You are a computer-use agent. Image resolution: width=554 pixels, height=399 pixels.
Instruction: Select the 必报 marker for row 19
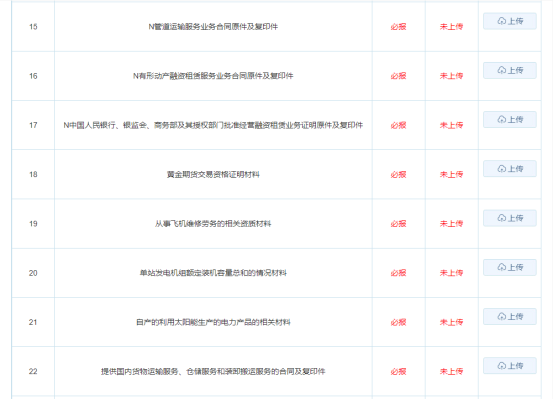[399, 224]
